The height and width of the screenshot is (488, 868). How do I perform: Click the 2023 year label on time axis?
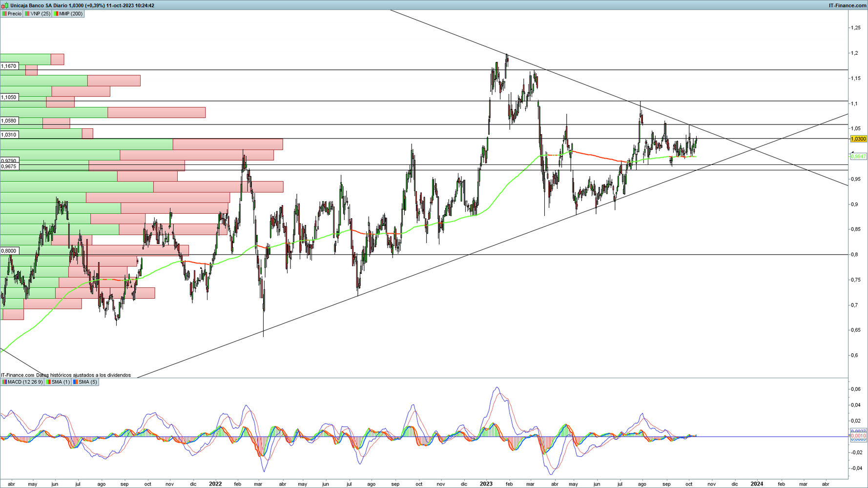click(x=486, y=484)
